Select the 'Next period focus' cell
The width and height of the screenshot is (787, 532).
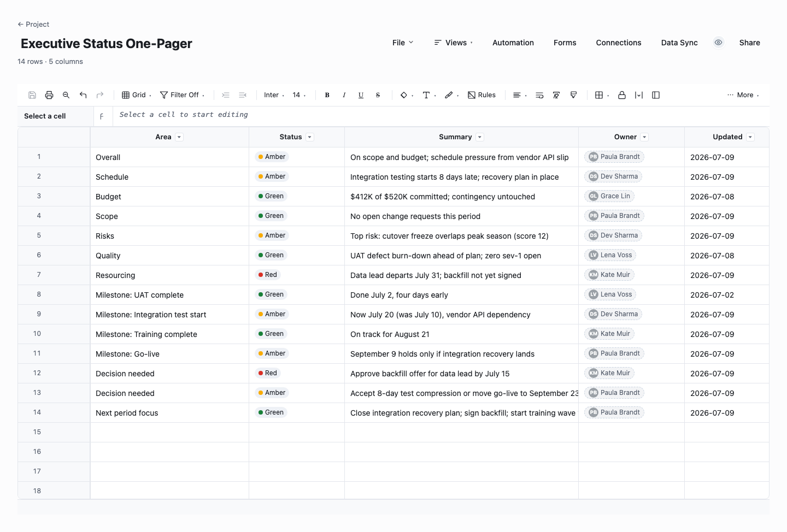(x=169, y=413)
